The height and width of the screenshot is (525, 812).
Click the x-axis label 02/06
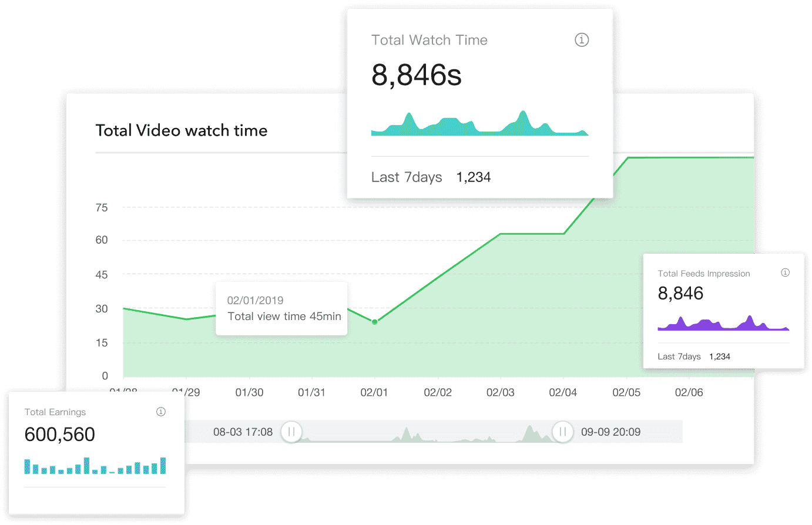pyautogui.click(x=689, y=392)
